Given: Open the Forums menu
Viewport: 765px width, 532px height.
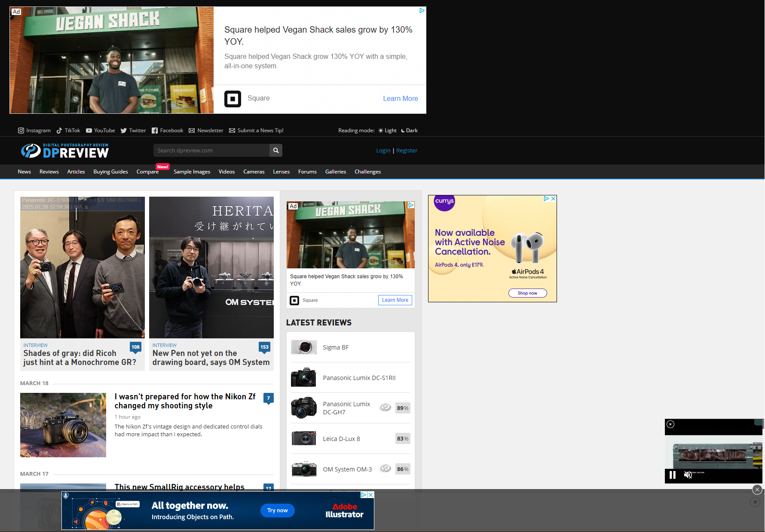Looking at the screenshot, I should click(x=307, y=172).
